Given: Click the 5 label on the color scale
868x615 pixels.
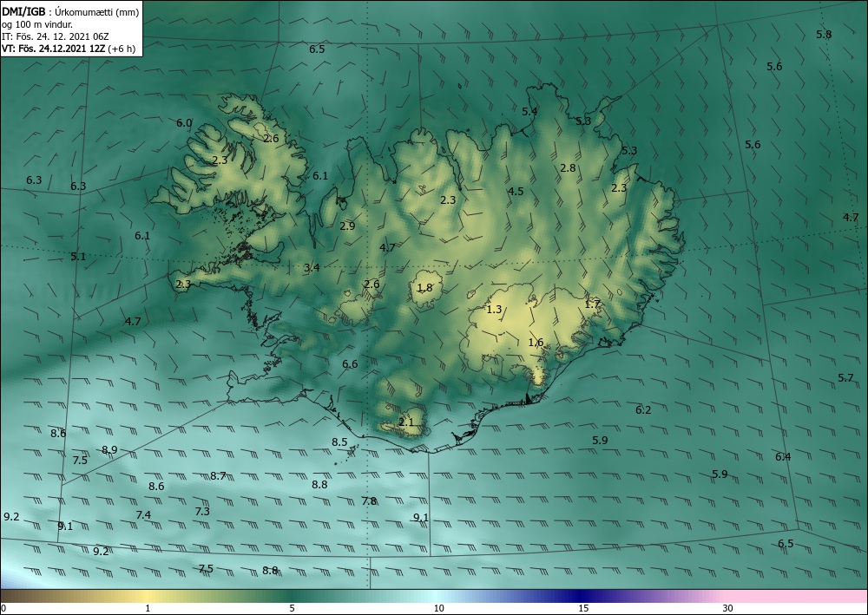Looking at the screenshot, I should point(292,609).
